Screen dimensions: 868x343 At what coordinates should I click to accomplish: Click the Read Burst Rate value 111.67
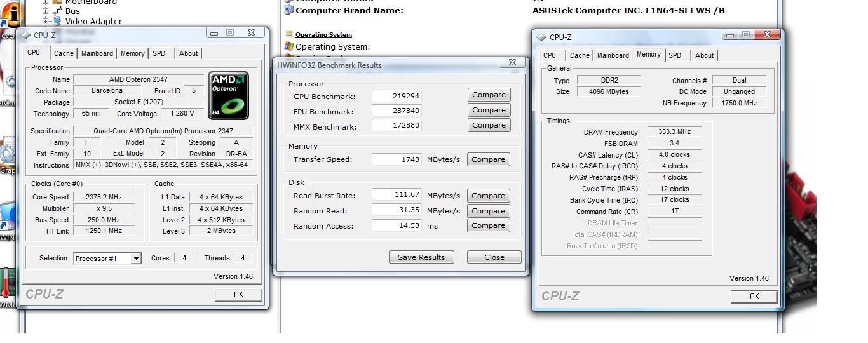click(x=397, y=195)
